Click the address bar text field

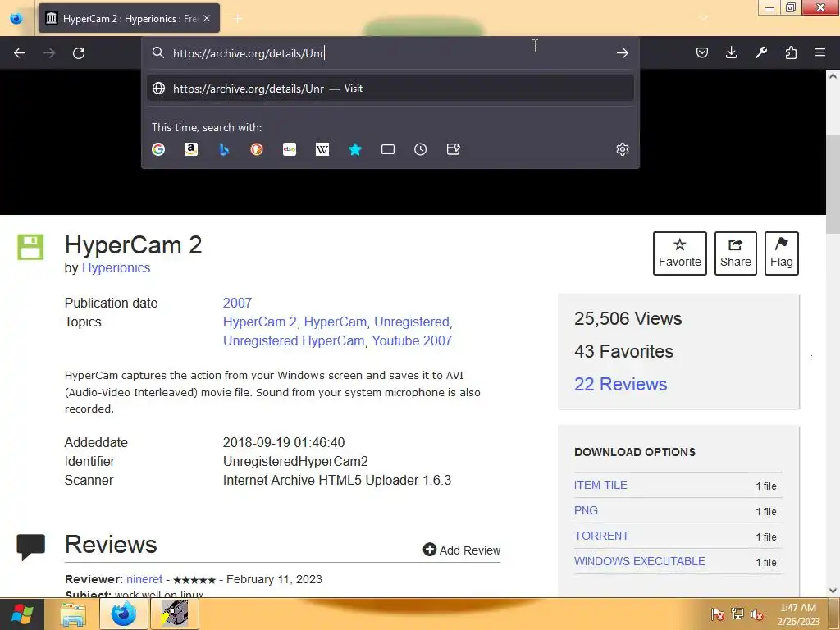point(390,53)
